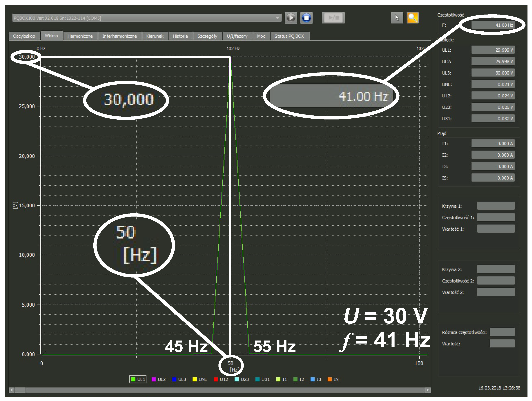Click left arrow of horizontal scrollbar

[x=12, y=390]
